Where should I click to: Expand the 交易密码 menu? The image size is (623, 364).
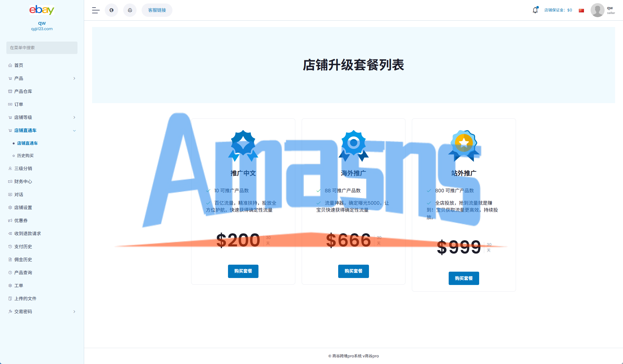click(74, 312)
